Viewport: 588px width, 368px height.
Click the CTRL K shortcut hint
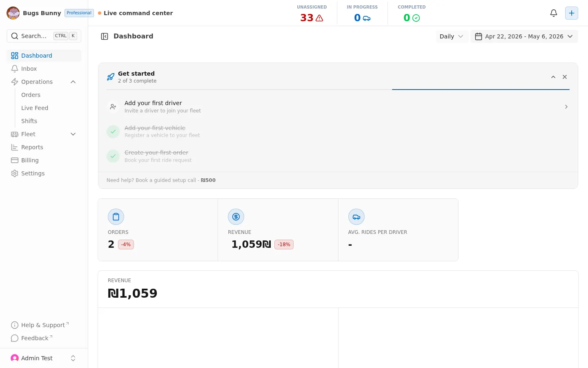point(65,36)
